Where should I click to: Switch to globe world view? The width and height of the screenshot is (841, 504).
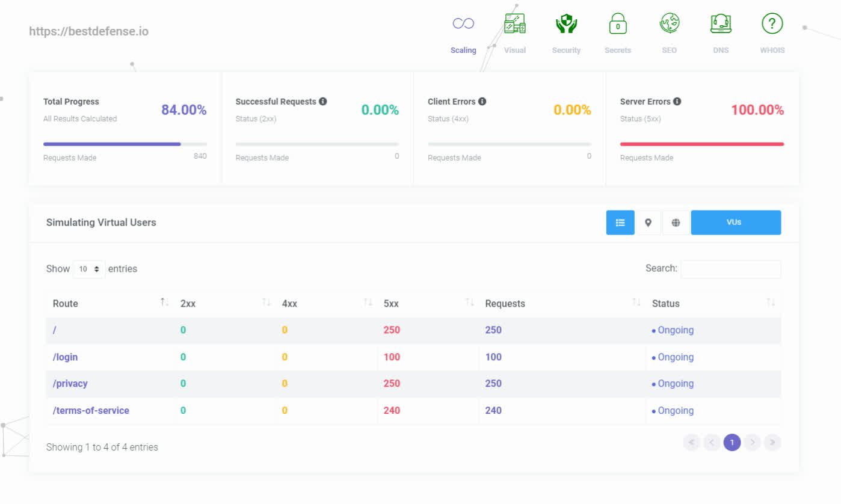[676, 223]
